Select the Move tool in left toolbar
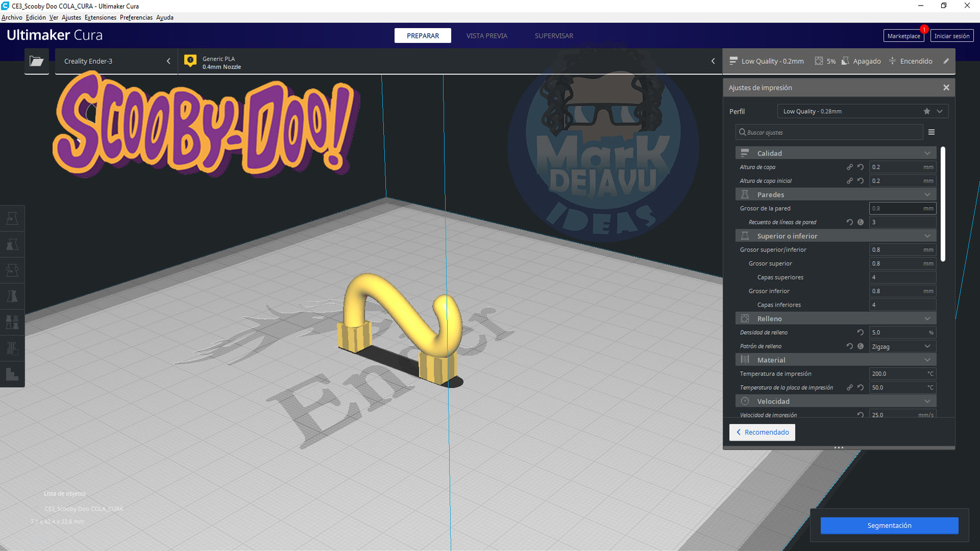The image size is (980, 551). [12, 218]
